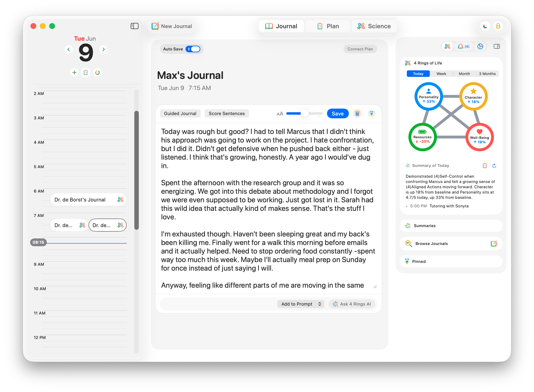Click the Pinned pushpin icon
The image size is (534, 392).
point(407,261)
